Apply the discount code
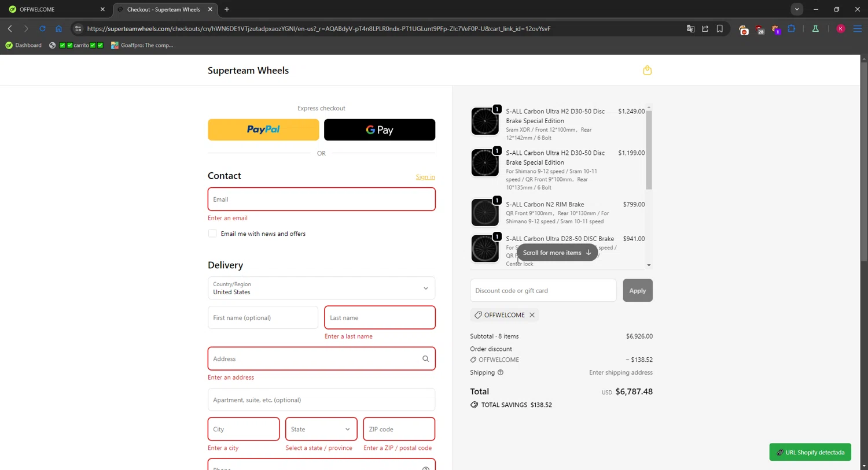This screenshot has height=470, width=868. [638, 290]
